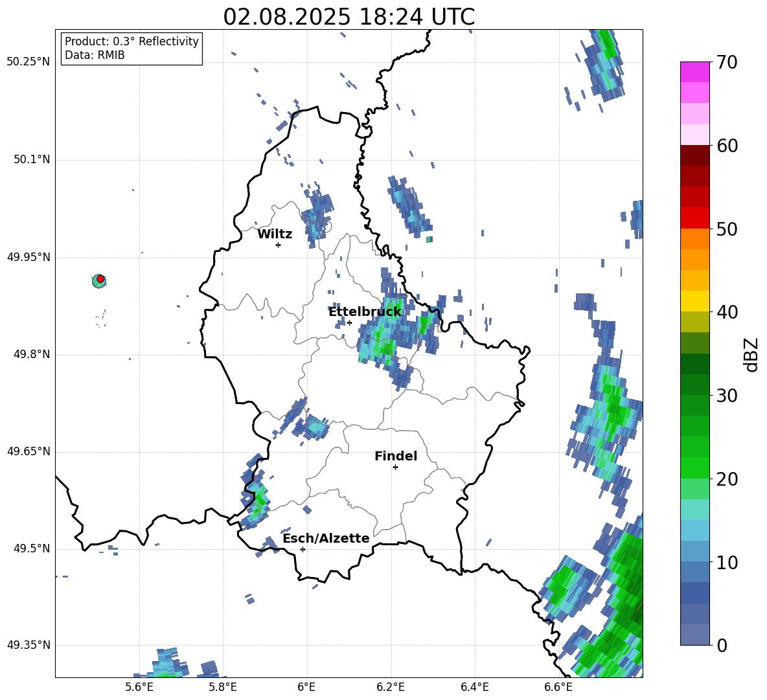Click the Ettelbruck cross marker
This screenshot has width=767, height=700.
(349, 322)
